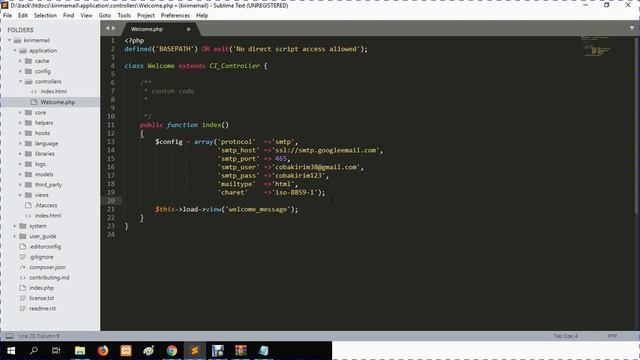The height and width of the screenshot is (360, 640).
Task: Click the minimap code preview
Action: tap(596, 46)
